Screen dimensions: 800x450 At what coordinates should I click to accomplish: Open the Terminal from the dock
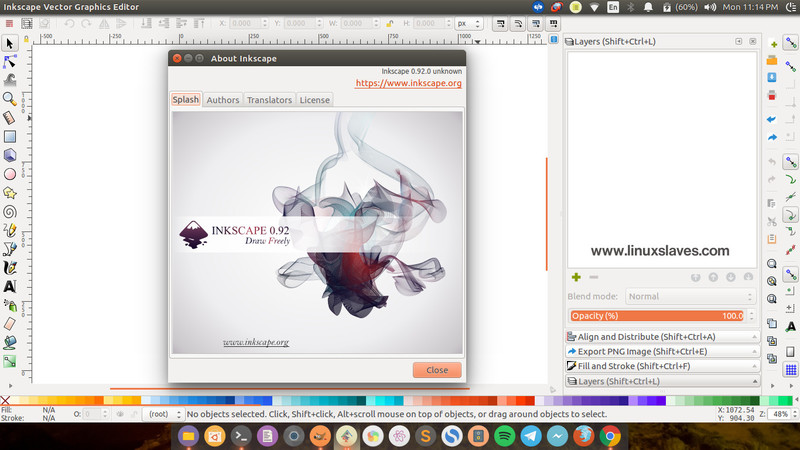click(x=241, y=436)
